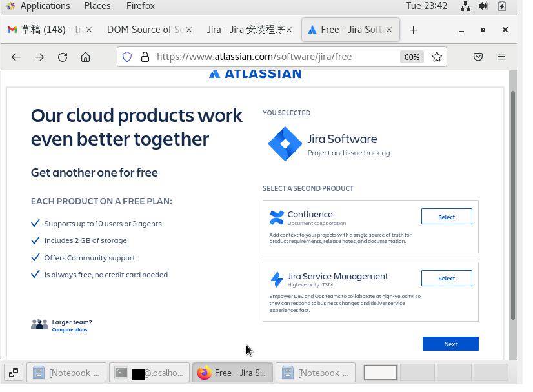Viewport: 533px width, 392px height.
Task: Switch to the Gmail drafts tab
Action: [49, 30]
